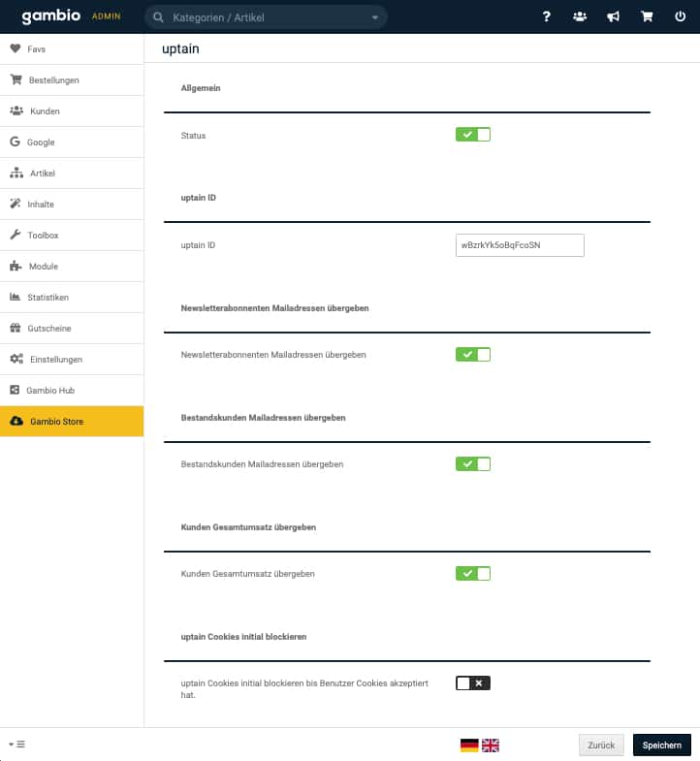The image size is (700, 761).
Task: Click the Speichern button
Action: tap(663, 745)
